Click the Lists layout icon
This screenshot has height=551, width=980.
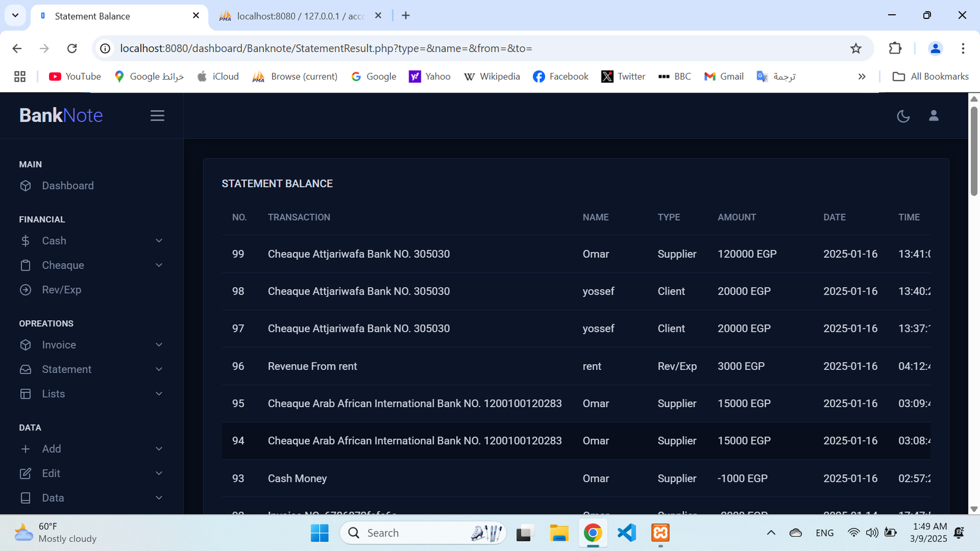[x=26, y=394]
